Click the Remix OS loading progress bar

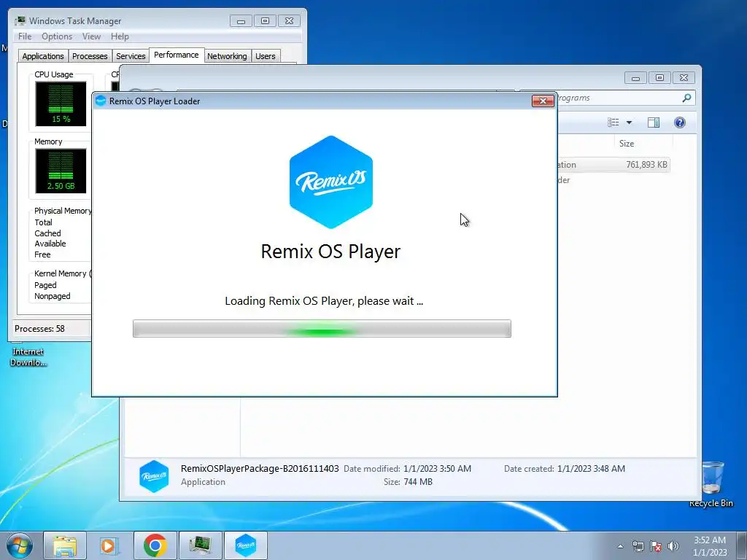click(x=322, y=329)
